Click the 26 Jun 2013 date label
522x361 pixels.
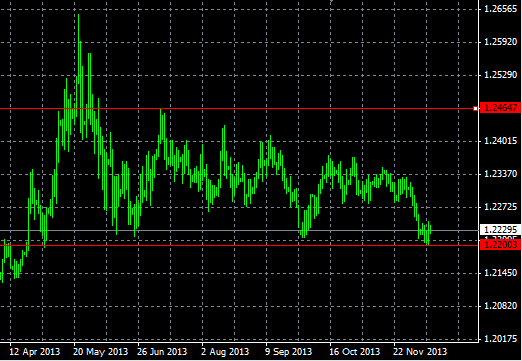[x=162, y=352]
